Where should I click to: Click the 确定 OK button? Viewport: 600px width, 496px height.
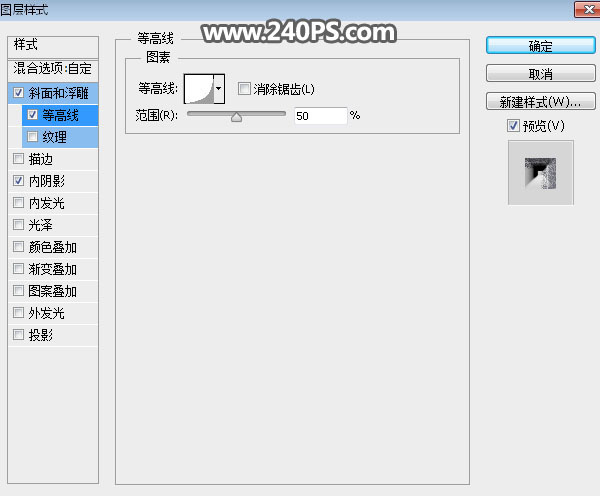[x=541, y=46]
